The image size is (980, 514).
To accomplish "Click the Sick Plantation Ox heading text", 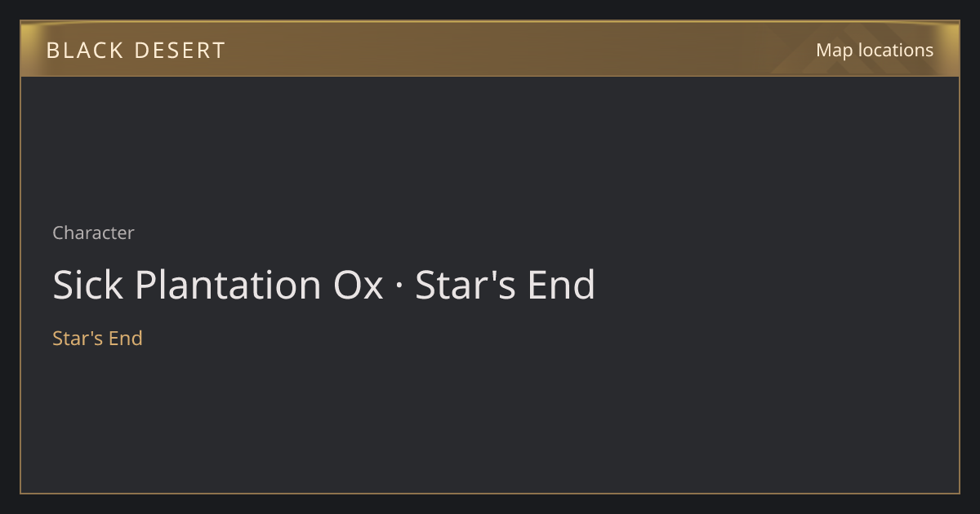I will (x=218, y=286).
